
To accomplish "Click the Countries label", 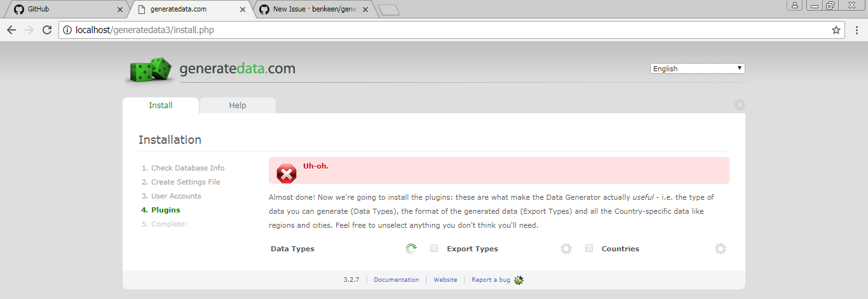I will click(620, 249).
